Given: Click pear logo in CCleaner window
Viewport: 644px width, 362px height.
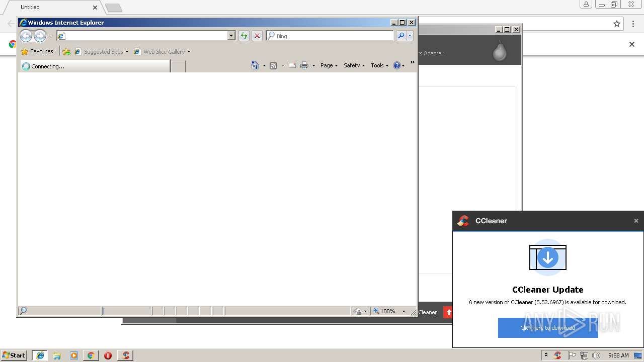Looking at the screenshot, I should [x=500, y=51].
